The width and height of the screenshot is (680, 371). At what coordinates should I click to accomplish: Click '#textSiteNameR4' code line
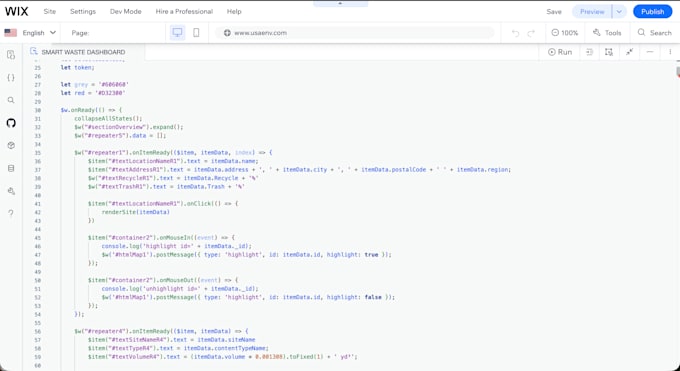pyautogui.click(x=172, y=340)
